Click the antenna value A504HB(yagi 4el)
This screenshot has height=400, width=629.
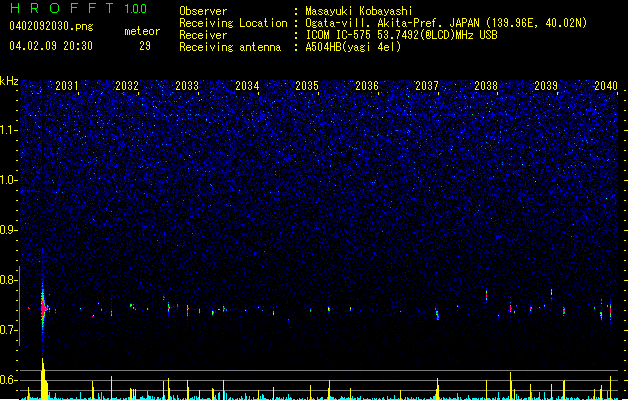pyautogui.click(x=353, y=47)
